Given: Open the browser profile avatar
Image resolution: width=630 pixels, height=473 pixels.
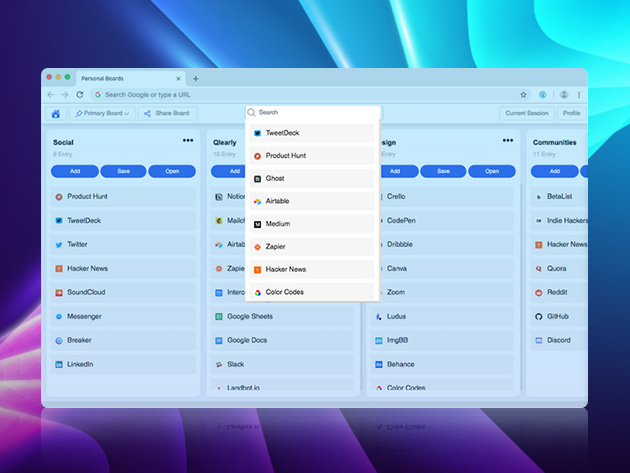Looking at the screenshot, I should click(x=564, y=95).
